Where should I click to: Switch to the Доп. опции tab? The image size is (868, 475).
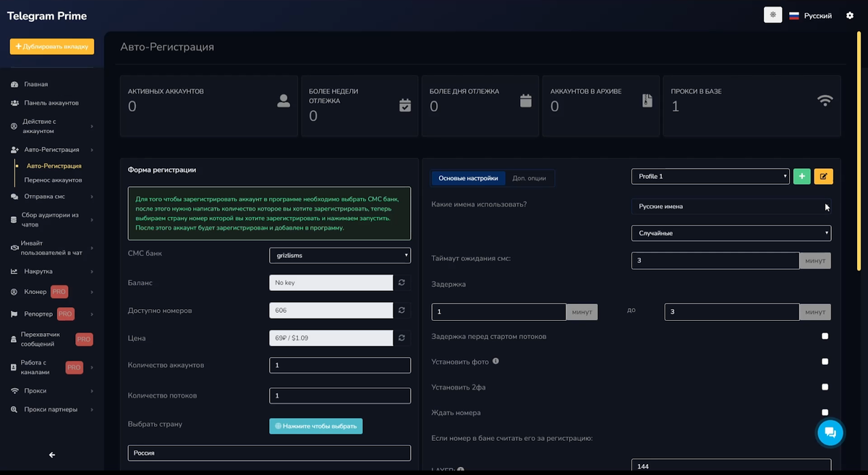coord(529,178)
